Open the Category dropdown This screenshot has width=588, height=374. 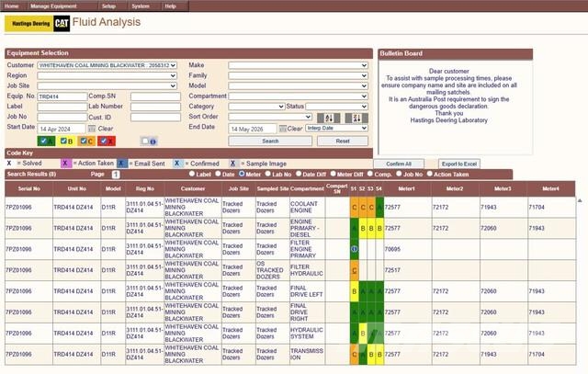click(256, 107)
